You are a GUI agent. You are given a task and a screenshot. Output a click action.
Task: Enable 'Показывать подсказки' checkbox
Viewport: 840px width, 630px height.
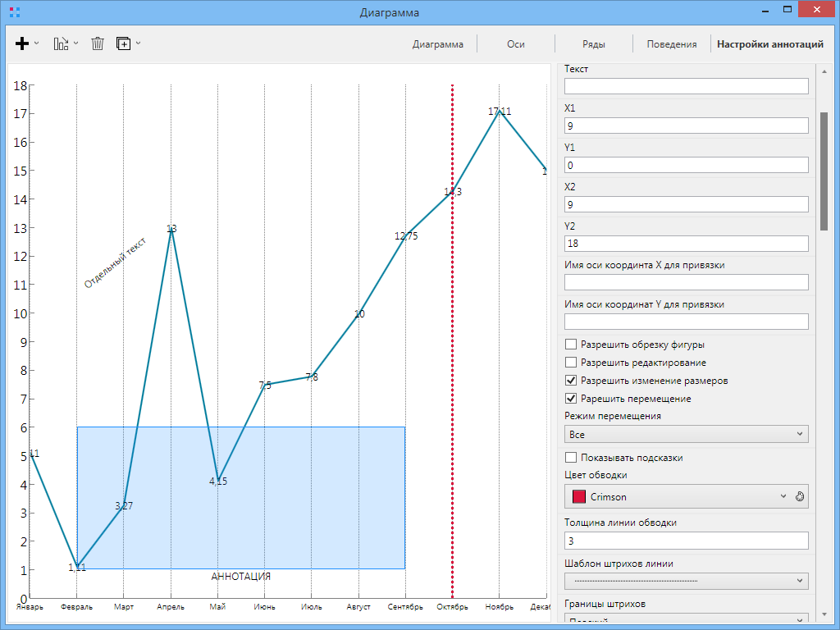(571, 458)
